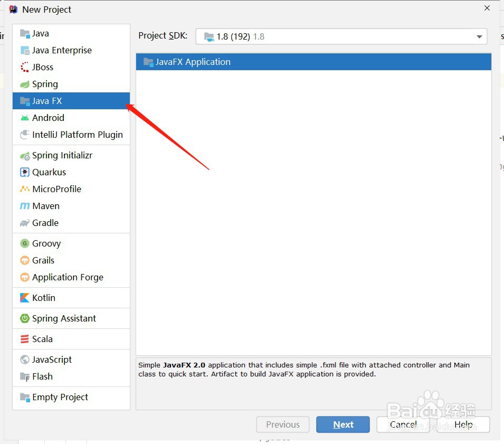Click the Java folder icon in the list
The height and width of the screenshot is (444, 504).
(x=25, y=33)
